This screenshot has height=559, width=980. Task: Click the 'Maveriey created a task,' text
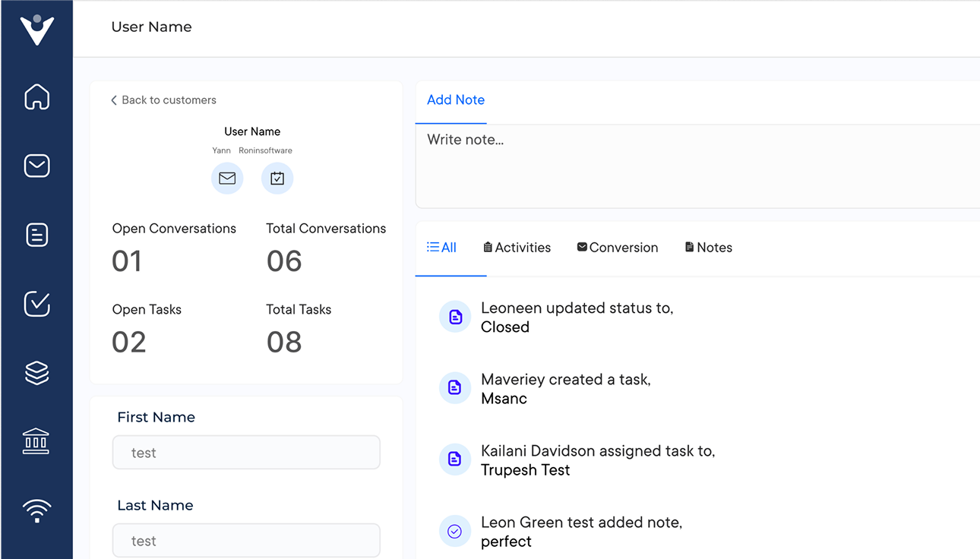pyautogui.click(x=566, y=379)
